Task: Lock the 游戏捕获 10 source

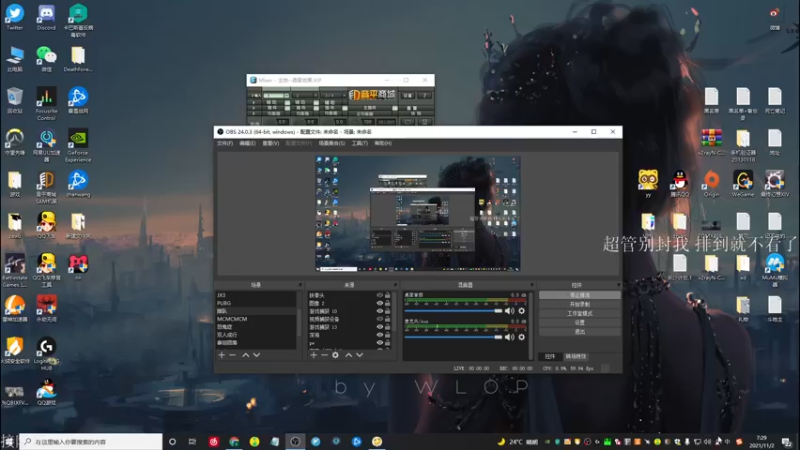Action: point(388,311)
